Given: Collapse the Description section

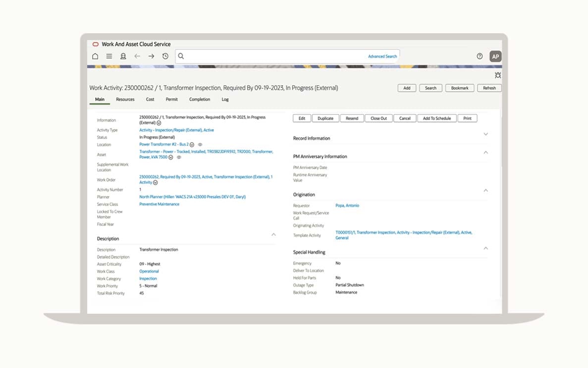Looking at the screenshot, I should pos(273,235).
